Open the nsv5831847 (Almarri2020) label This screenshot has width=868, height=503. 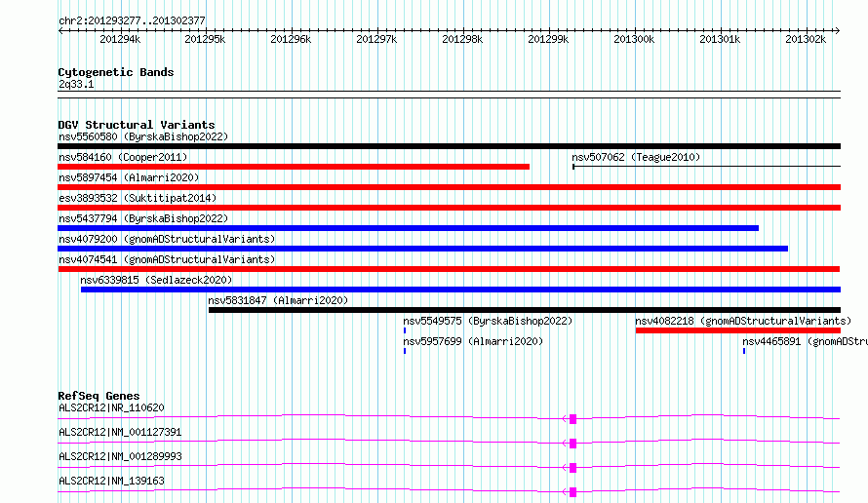coord(278,300)
